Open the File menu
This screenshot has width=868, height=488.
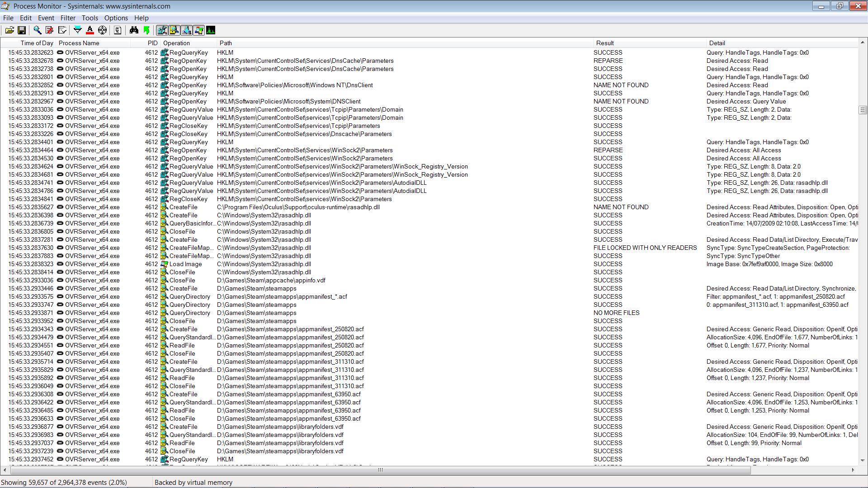point(9,18)
